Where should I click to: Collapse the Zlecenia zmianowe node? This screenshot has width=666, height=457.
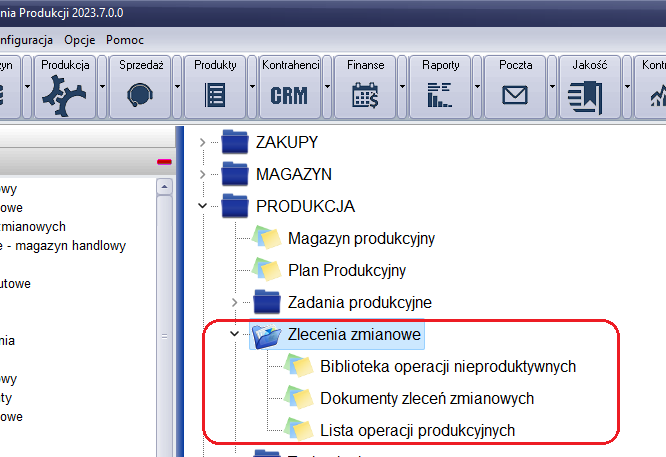click(x=234, y=335)
